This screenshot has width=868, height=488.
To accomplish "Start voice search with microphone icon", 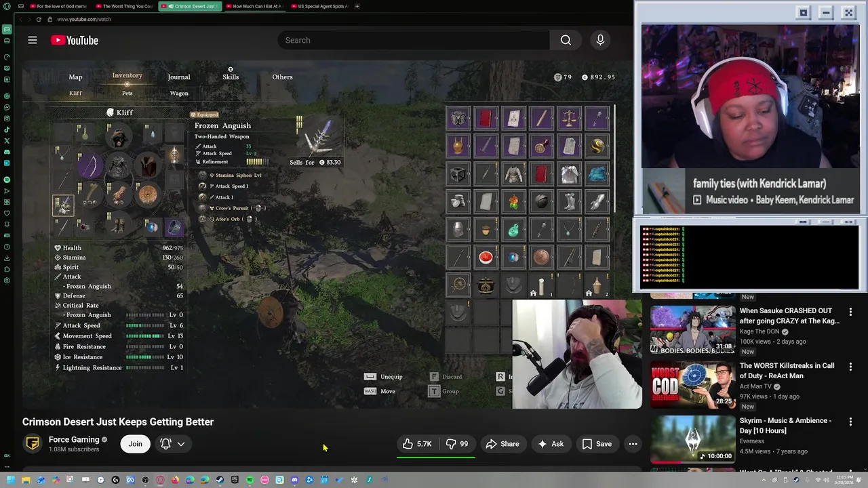I will coord(600,40).
